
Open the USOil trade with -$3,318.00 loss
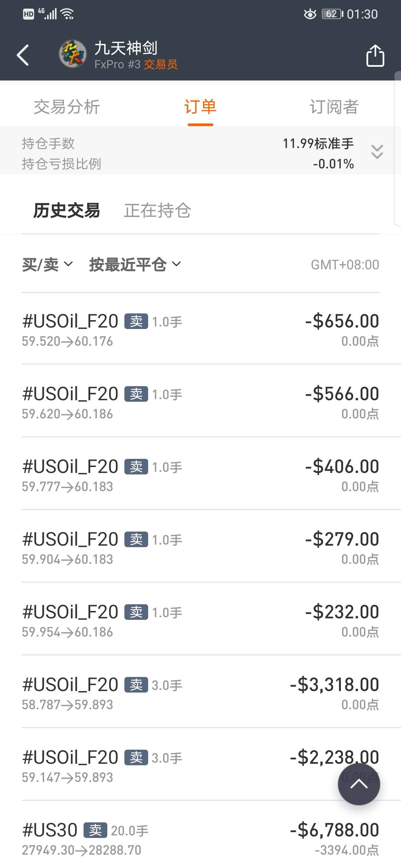pos(200,693)
